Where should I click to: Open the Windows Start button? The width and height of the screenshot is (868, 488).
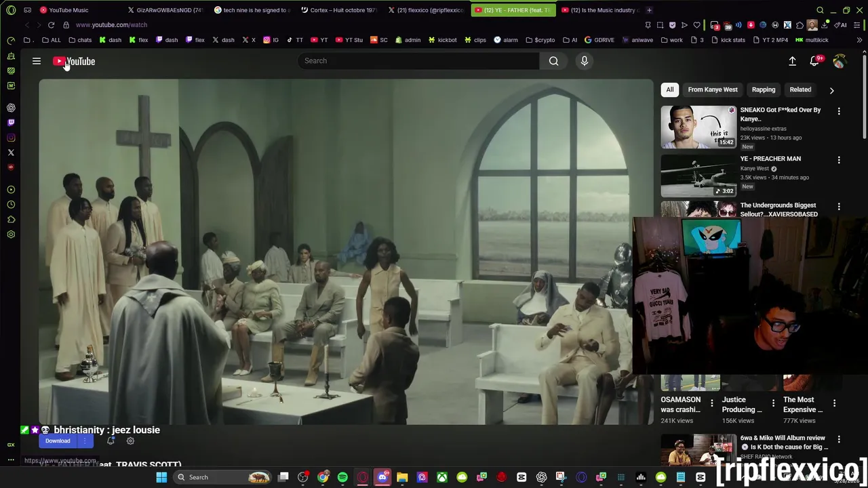pyautogui.click(x=161, y=477)
